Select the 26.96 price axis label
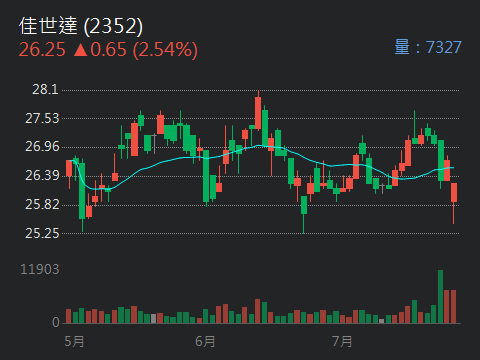Screen dimensions: 480x360 pos(42,147)
